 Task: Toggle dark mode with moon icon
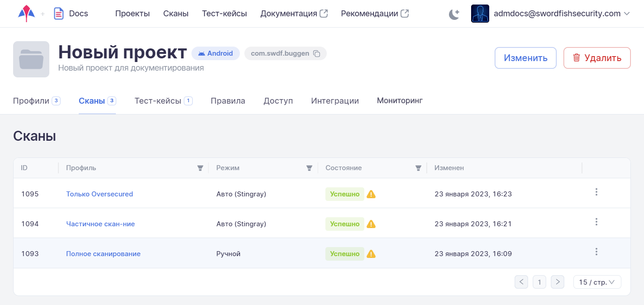tap(454, 14)
